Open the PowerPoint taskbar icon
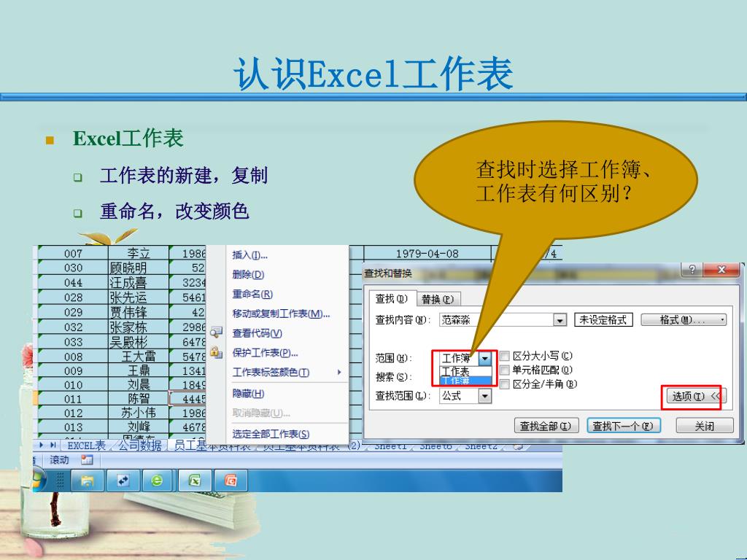Image resolution: width=747 pixels, height=560 pixels. click(x=231, y=481)
